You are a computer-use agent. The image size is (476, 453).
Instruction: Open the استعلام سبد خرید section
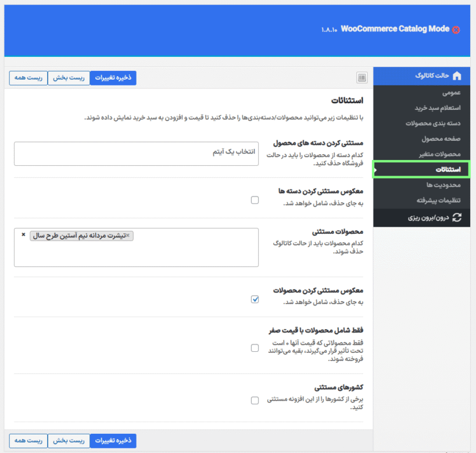tap(422, 108)
